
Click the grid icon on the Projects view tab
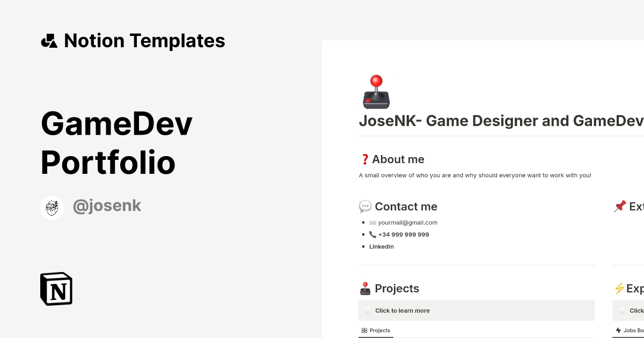click(363, 330)
